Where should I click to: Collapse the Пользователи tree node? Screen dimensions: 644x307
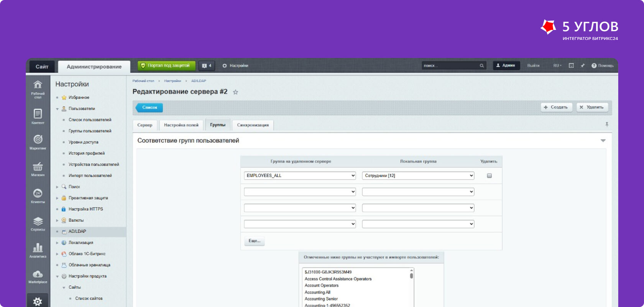(57, 109)
